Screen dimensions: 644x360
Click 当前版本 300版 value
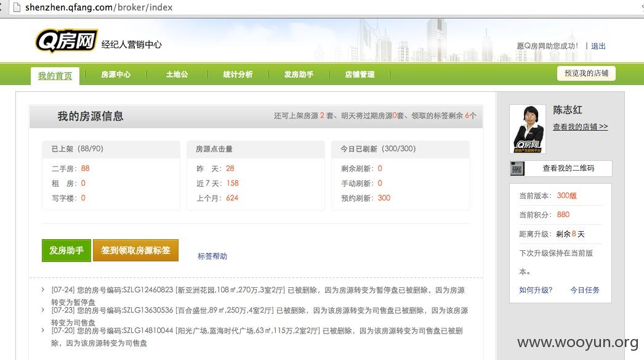click(567, 195)
